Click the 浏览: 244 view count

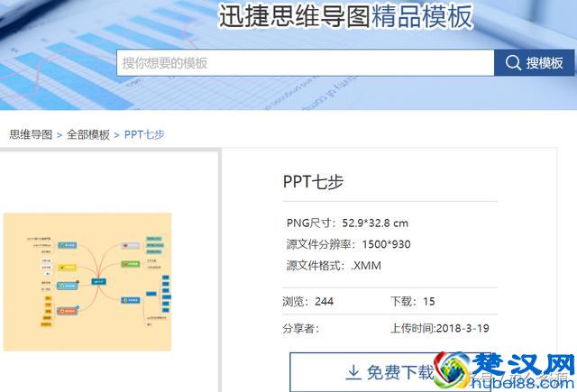pos(308,302)
